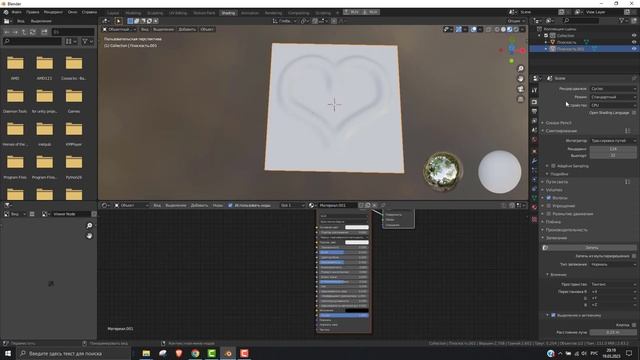Open Тип запекания dropdown showing Нормаль
Viewport: 640px width, 360px height.
[x=613, y=264]
